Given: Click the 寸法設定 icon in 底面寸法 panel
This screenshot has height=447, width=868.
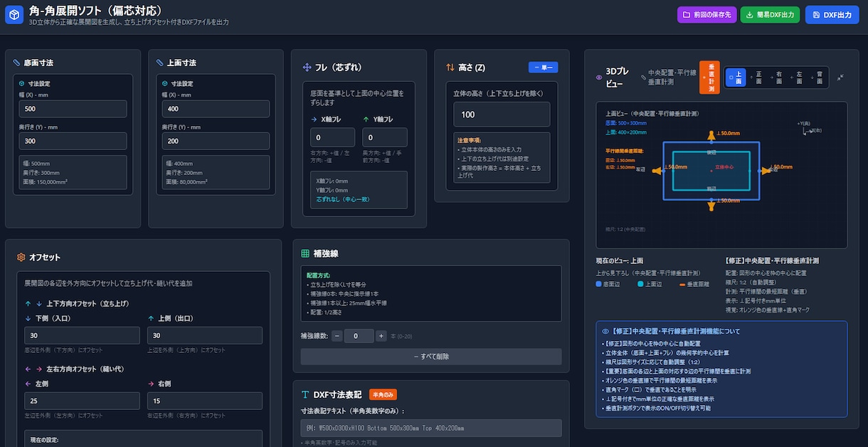Looking at the screenshot, I should point(23,83).
